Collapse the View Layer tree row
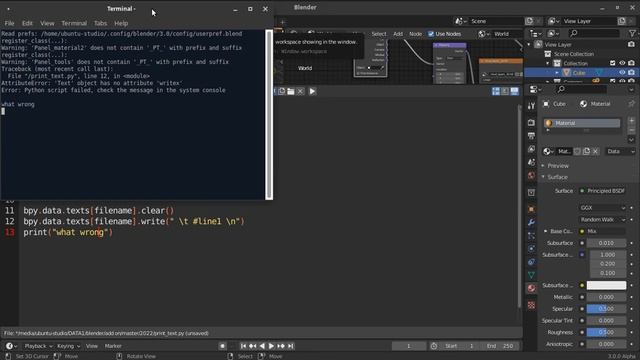The height and width of the screenshot is (360, 640). pyautogui.click(x=529, y=44)
